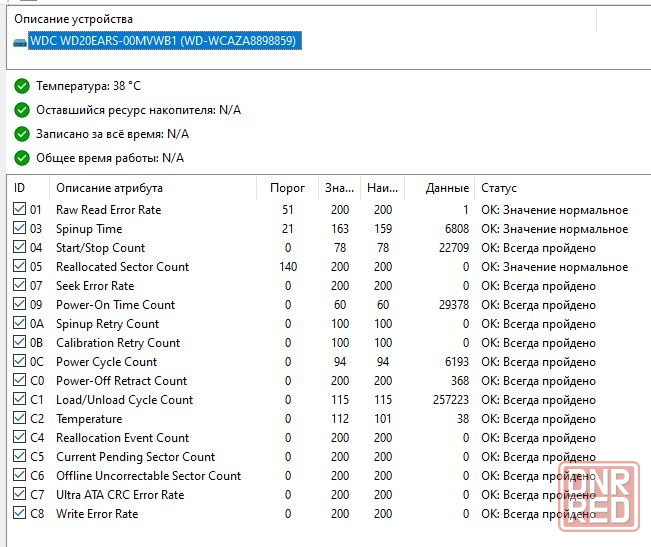Select the Seek Error Rate attribute name
Screen dimensions: 651x547
pyautogui.click(x=95, y=286)
